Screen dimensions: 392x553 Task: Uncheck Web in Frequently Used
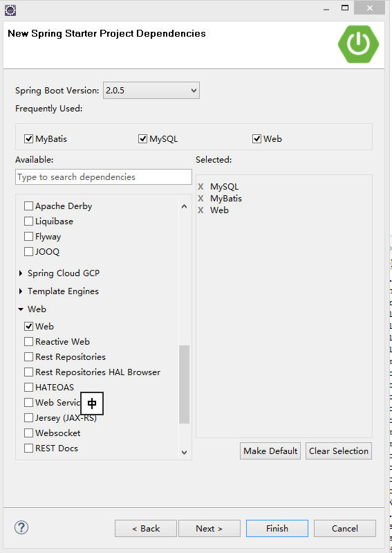point(256,139)
